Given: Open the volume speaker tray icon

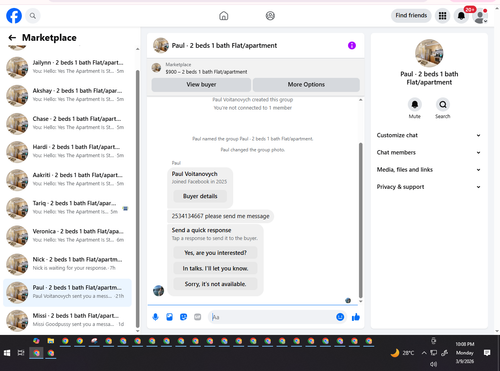Looking at the screenshot, I should click(x=433, y=364).
